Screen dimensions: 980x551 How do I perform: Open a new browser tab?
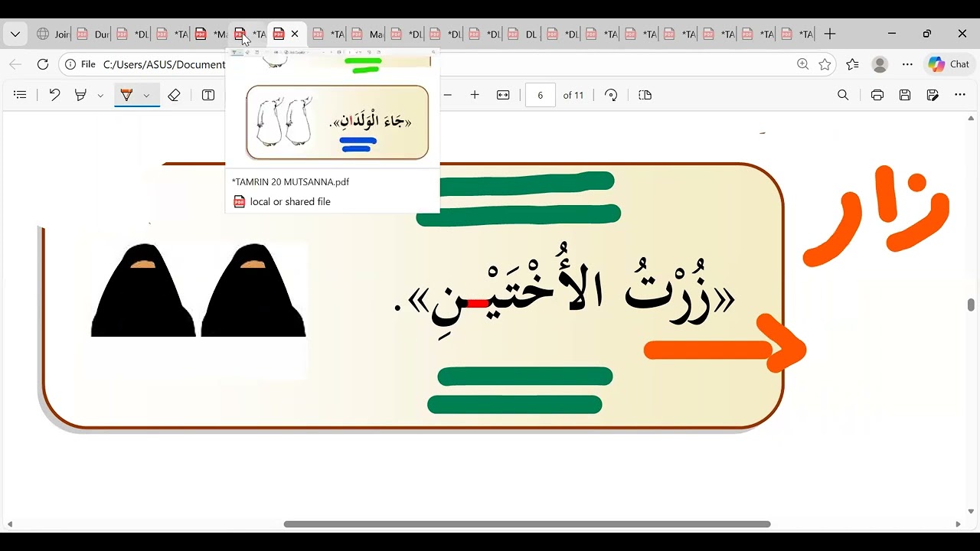click(830, 34)
